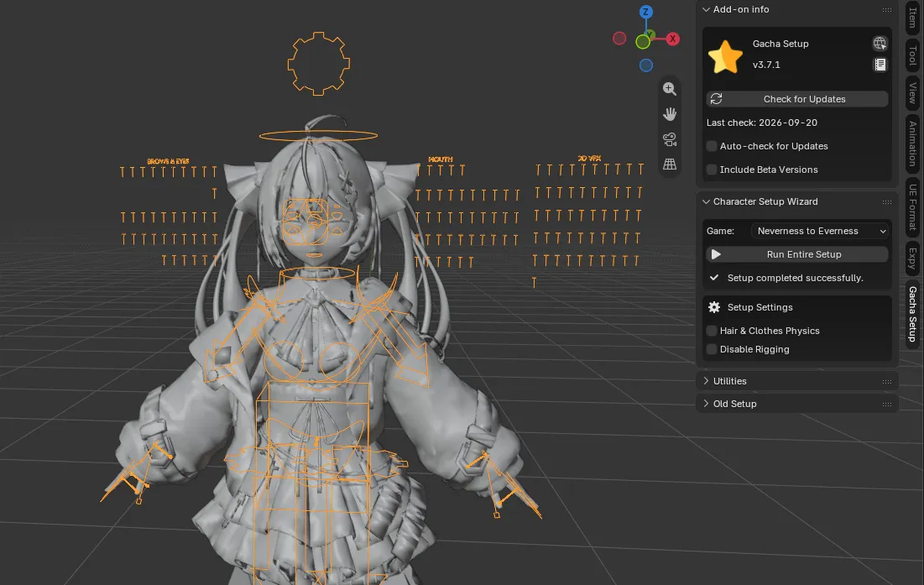
Task: Click the Add-on info panel drag grip
Action: 887,10
